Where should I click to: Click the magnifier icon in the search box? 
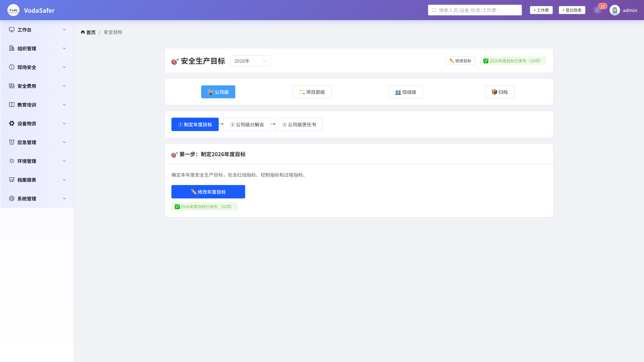434,10
